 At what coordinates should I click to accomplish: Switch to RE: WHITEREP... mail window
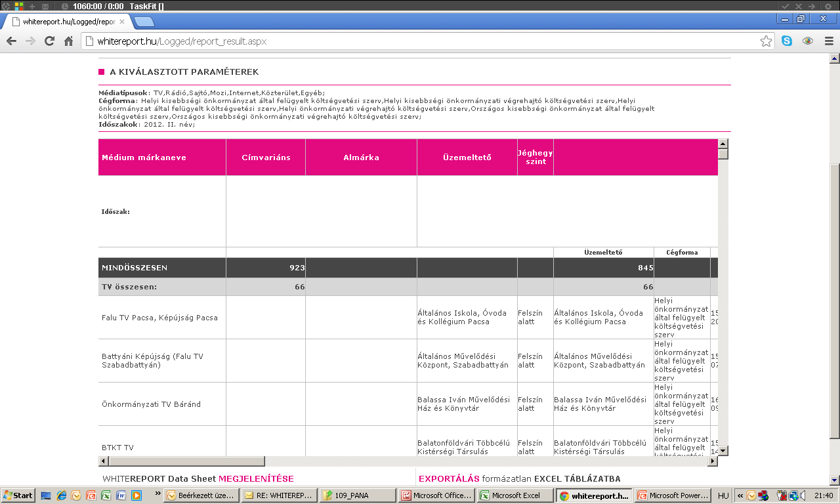point(280,495)
